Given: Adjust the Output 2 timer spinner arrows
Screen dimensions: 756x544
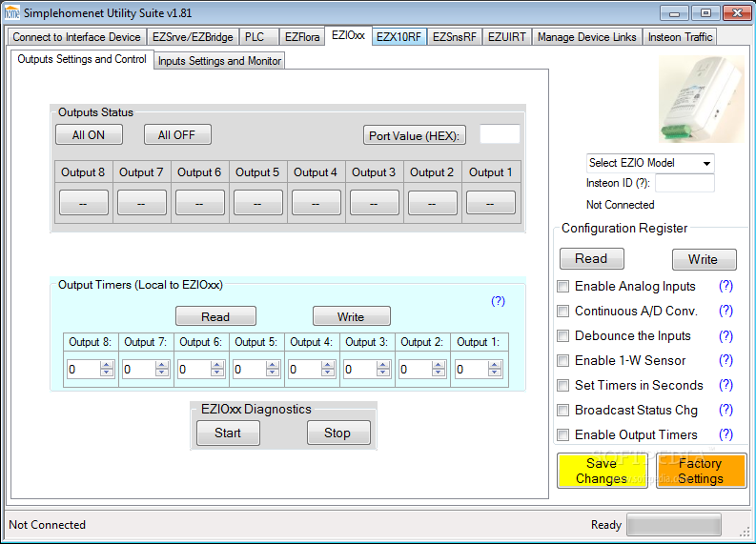Looking at the screenshot, I should [x=439, y=369].
